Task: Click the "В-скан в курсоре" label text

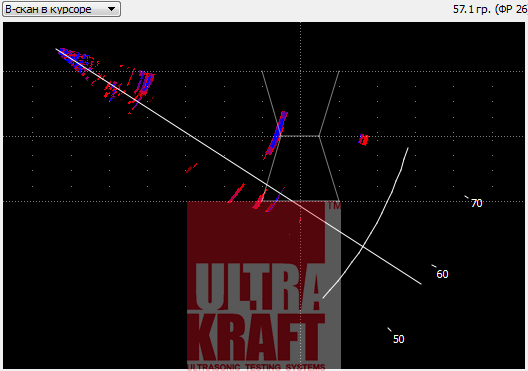Action: (48, 9)
